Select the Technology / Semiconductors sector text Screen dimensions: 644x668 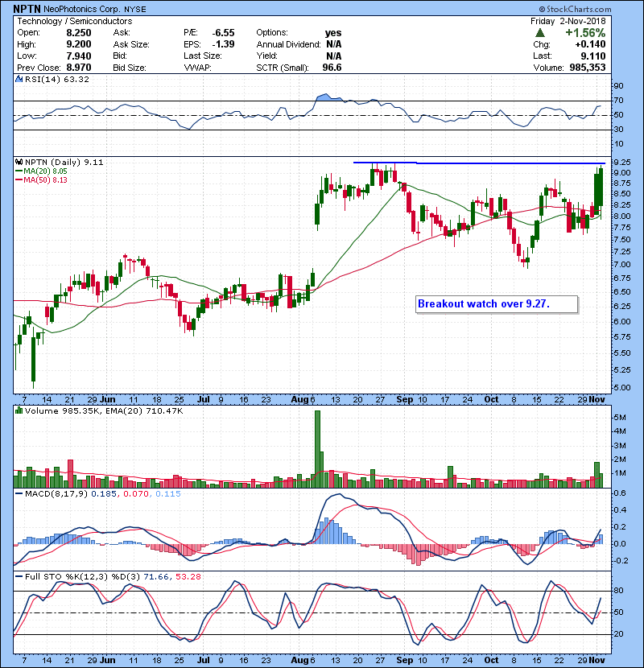[x=75, y=21]
